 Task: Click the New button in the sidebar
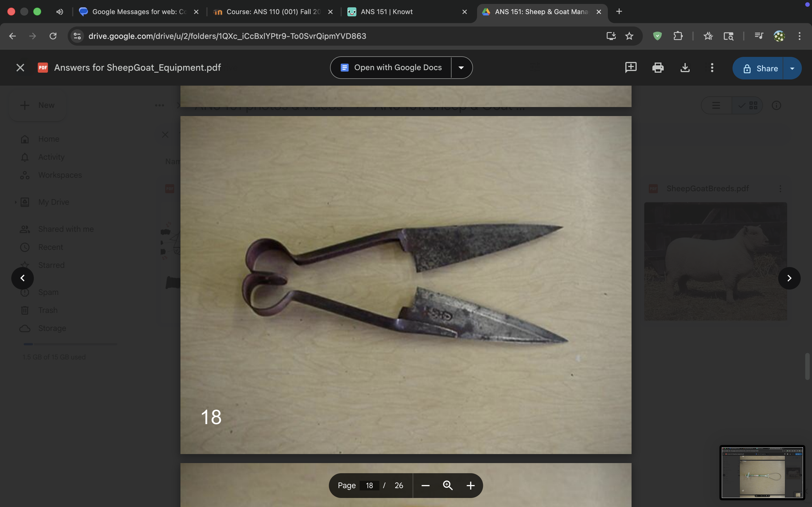pyautogui.click(x=37, y=105)
